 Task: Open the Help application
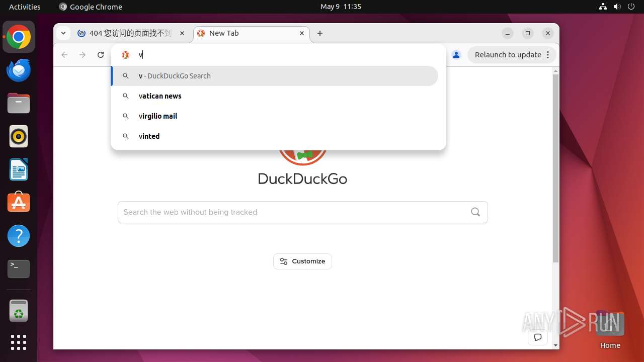pos(19,236)
